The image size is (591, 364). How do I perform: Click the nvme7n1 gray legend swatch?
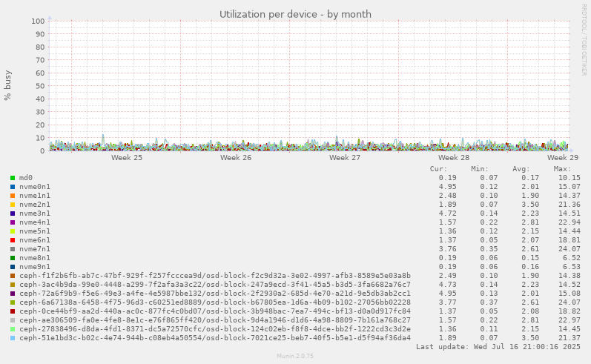pyautogui.click(x=13, y=249)
